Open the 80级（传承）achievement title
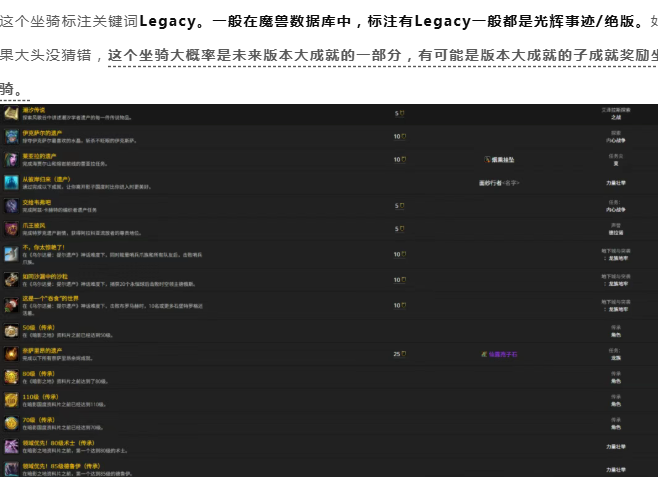This screenshot has width=658, height=477. click(x=41, y=374)
